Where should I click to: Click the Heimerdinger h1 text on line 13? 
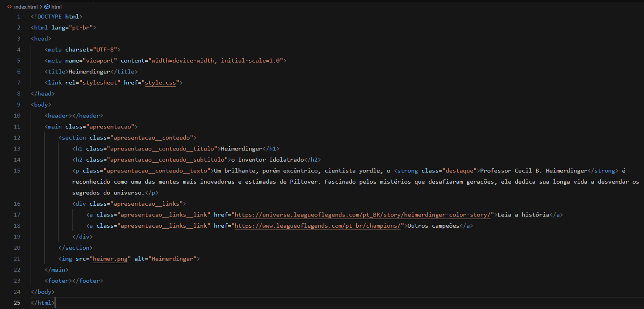[x=242, y=149]
